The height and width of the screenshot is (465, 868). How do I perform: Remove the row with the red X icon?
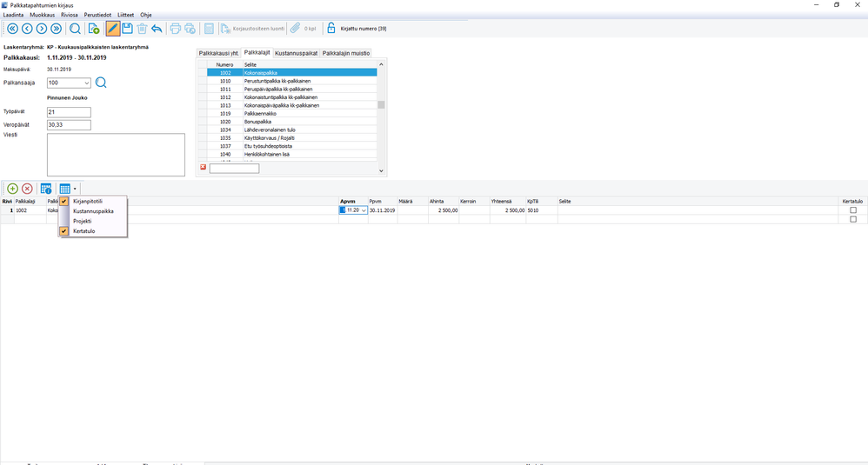tap(27, 189)
